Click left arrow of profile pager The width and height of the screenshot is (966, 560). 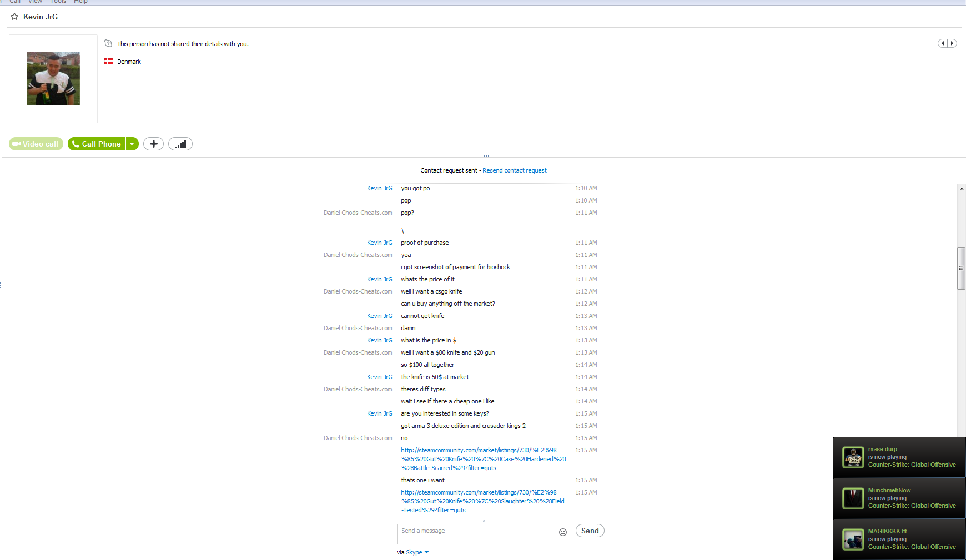click(x=943, y=43)
